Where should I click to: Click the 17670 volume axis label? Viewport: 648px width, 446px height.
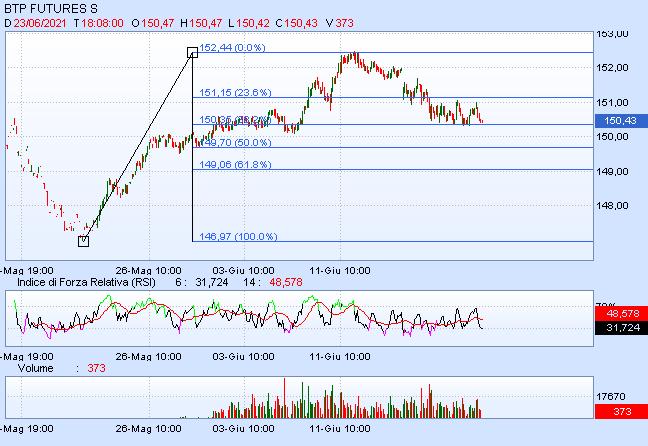pos(611,396)
